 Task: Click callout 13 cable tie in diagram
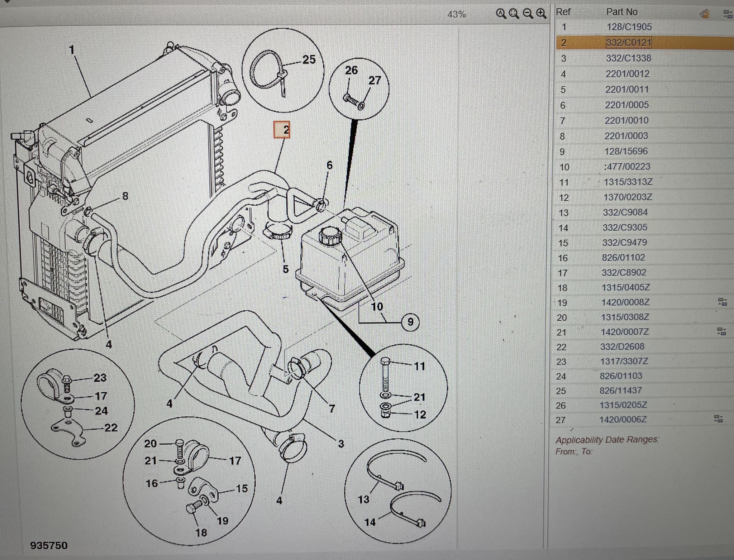tap(363, 499)
